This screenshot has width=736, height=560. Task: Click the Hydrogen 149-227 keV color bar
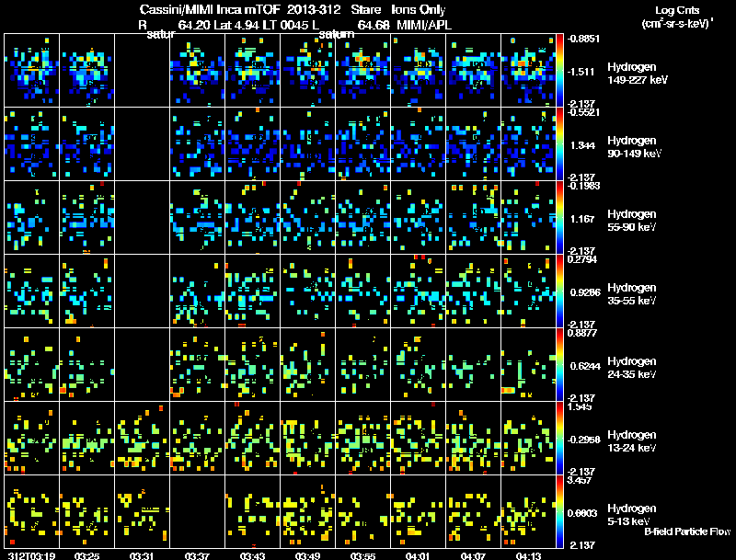pos(559,70)
